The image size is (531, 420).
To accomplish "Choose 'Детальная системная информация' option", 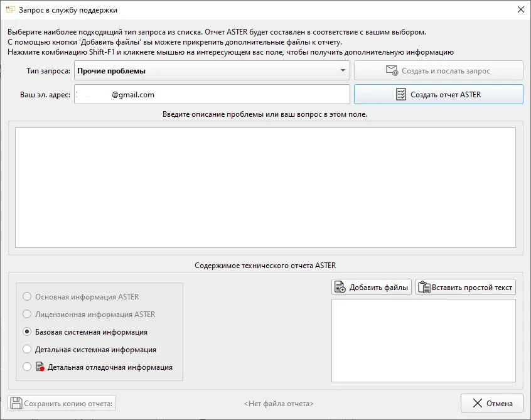I will point(27,350).
